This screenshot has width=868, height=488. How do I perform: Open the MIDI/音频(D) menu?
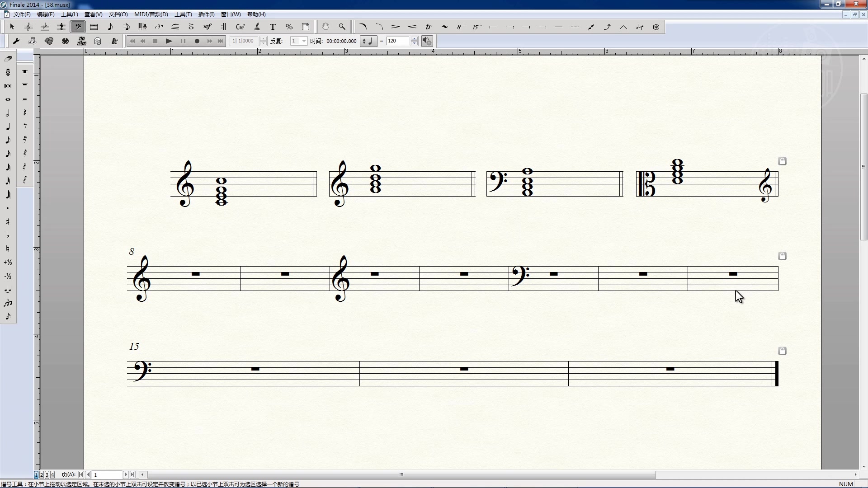(151, 14)
